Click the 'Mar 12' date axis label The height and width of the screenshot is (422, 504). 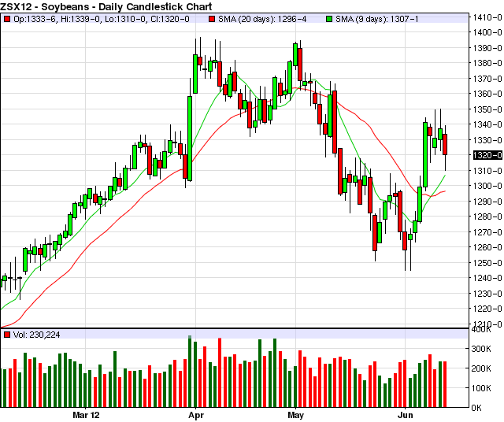pos(86,415)
